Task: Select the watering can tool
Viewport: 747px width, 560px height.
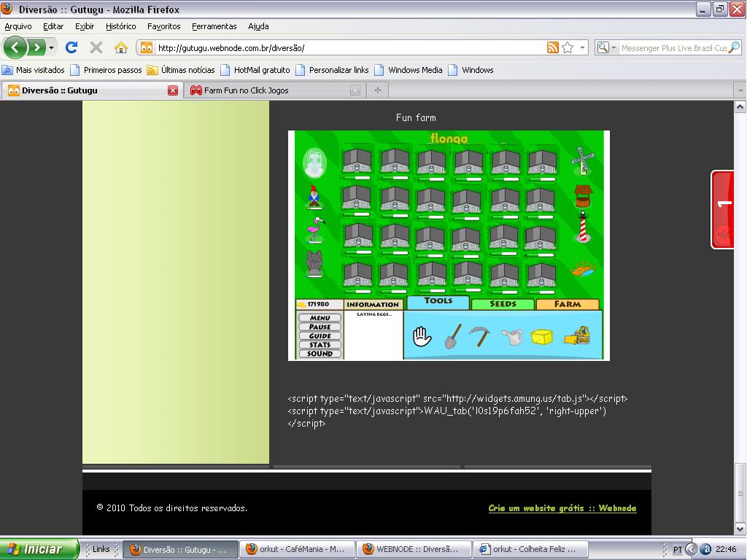Action: pos(511,337)
